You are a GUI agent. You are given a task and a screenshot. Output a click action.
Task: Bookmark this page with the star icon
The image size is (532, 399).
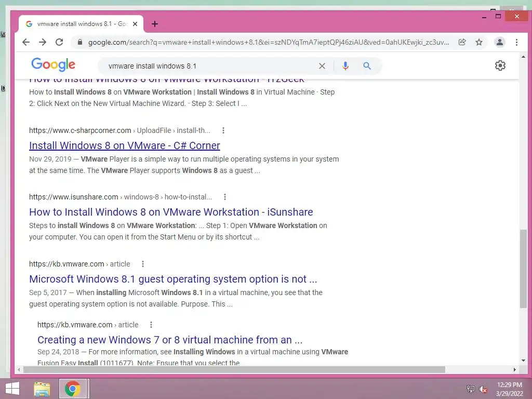click(x=478, y=42)
